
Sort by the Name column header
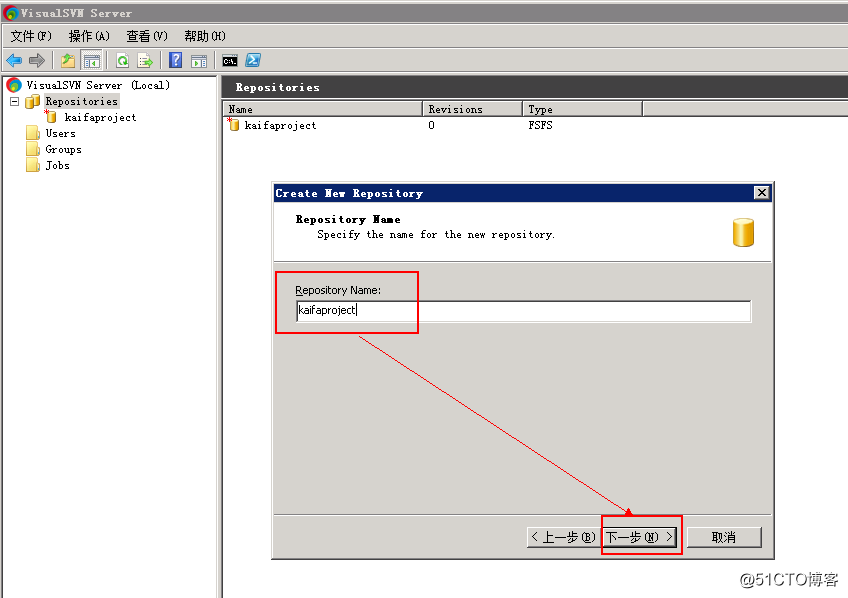point(322,109)
